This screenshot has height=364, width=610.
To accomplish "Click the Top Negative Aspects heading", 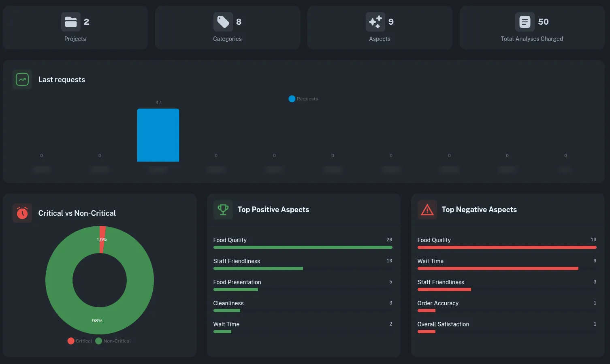I will pos(479,210).
